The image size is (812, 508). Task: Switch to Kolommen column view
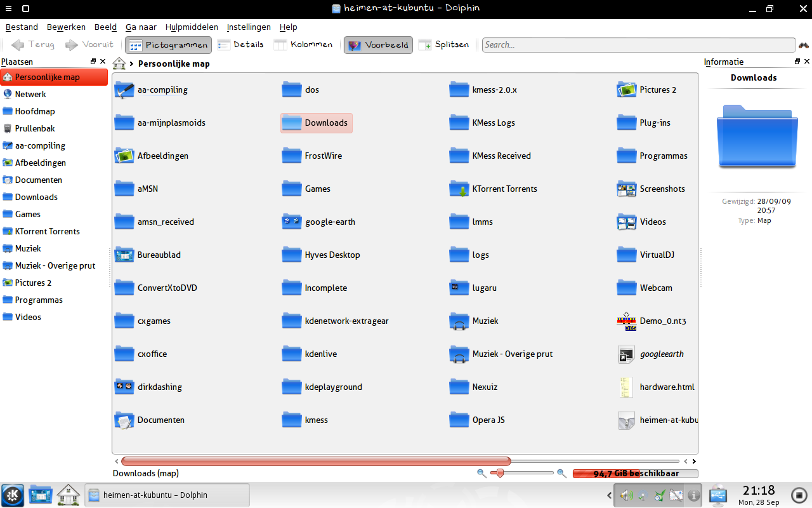pos(303,44)
